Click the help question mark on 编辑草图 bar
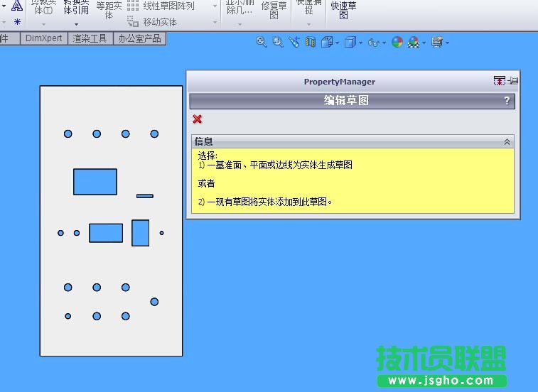Image resolution: width=538 pixels, height=392 pixels. pos(507,101)
